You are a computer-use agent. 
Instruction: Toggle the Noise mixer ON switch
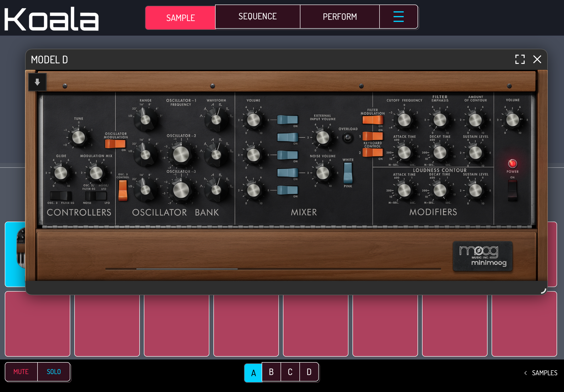[x=287, y=172]
